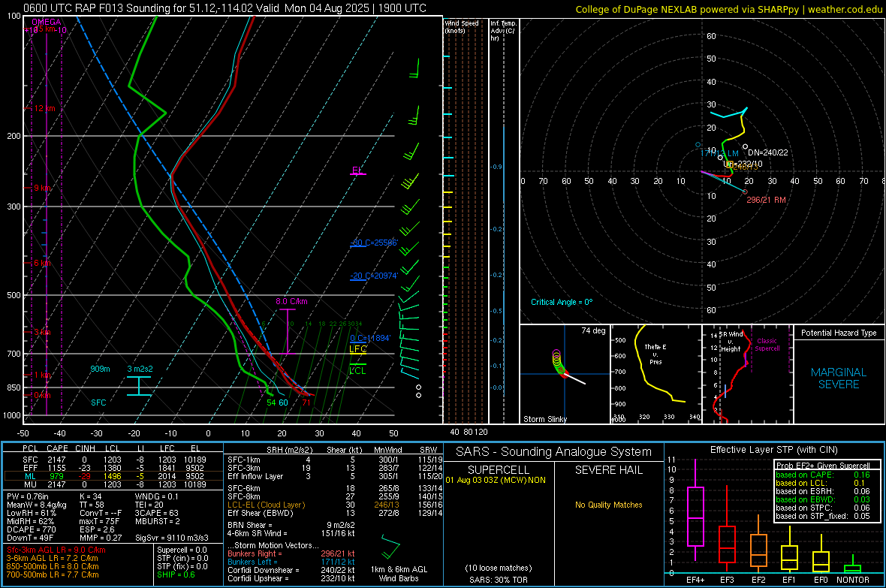Click the green and cyan wind barb glyph
The image size is (886, 588).
[x=390, y=547]
